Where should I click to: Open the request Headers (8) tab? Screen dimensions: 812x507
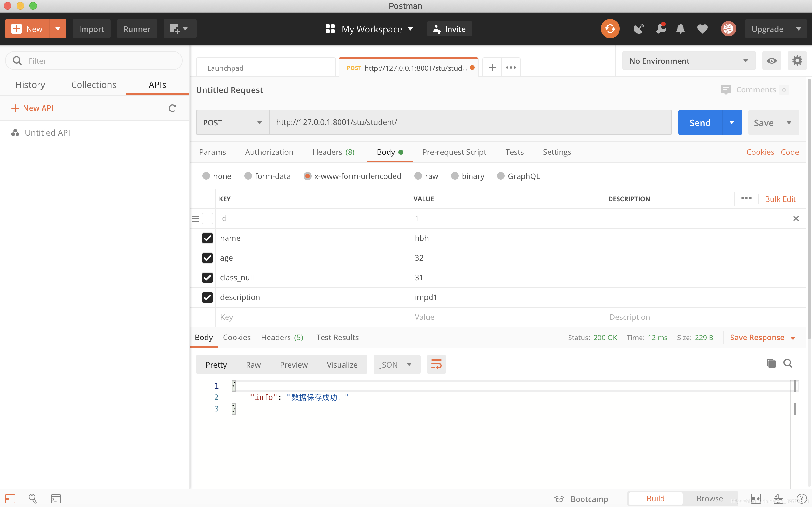click(333, 152)
